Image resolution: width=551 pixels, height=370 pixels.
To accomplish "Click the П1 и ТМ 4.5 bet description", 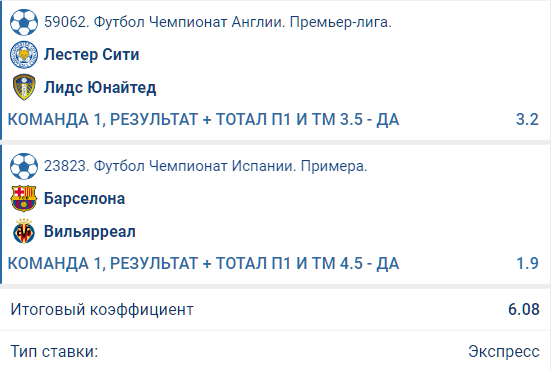I will 203,264.
